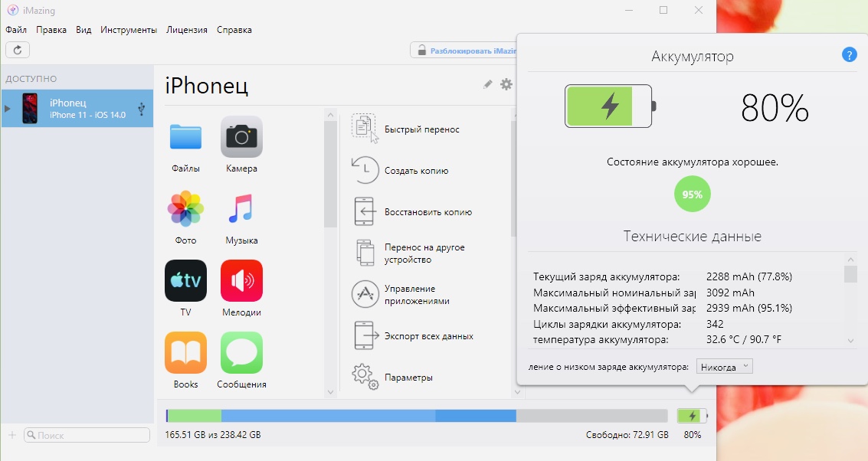
Task: Click the 2288 mAh (77.8%) value
Action: click(x=749, y=276)
